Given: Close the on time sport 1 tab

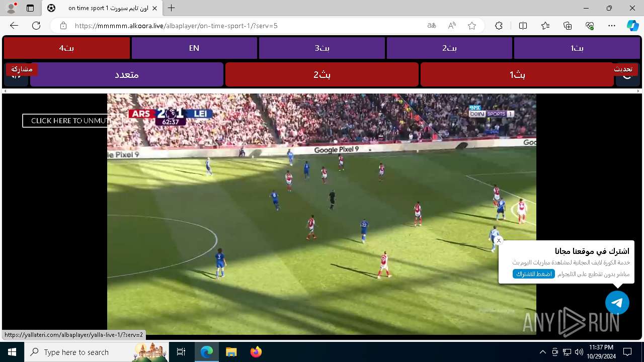Looking at the screenshot, I should coord(155,8).
